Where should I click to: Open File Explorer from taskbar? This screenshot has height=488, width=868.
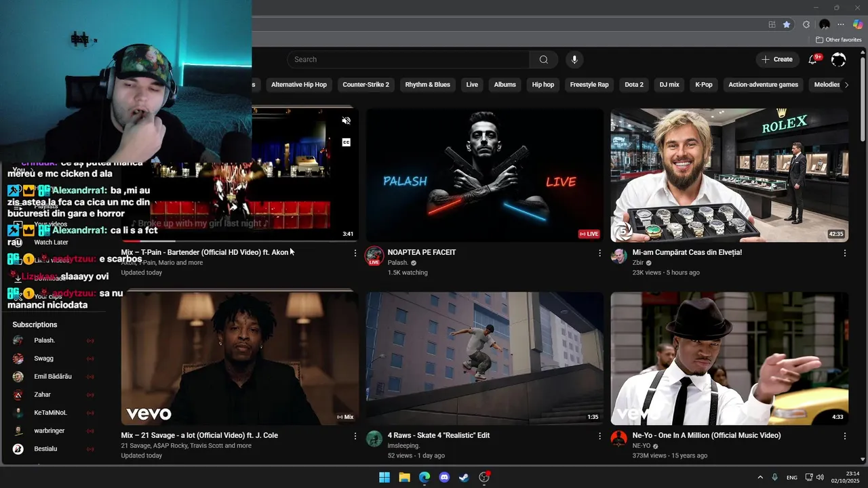pyautogui.click(x=404, y=477)
